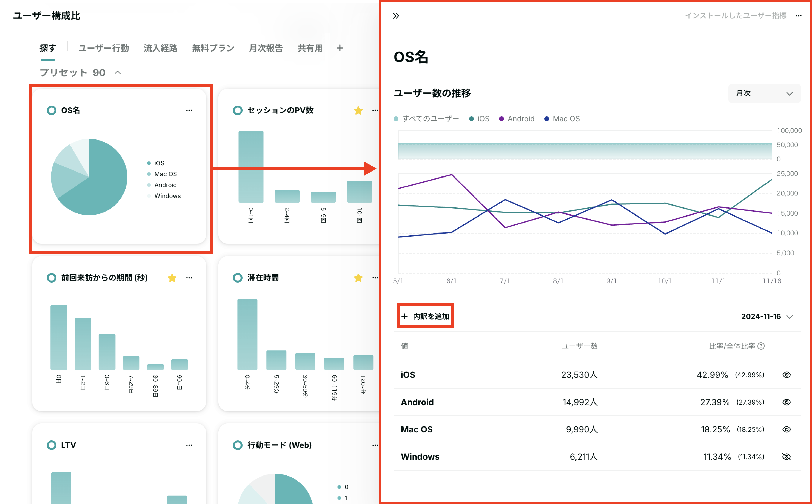Click the 11.34% ratio value
This screenshot has width=812, height=504.
pyautogui.click(x=717, y=457)
